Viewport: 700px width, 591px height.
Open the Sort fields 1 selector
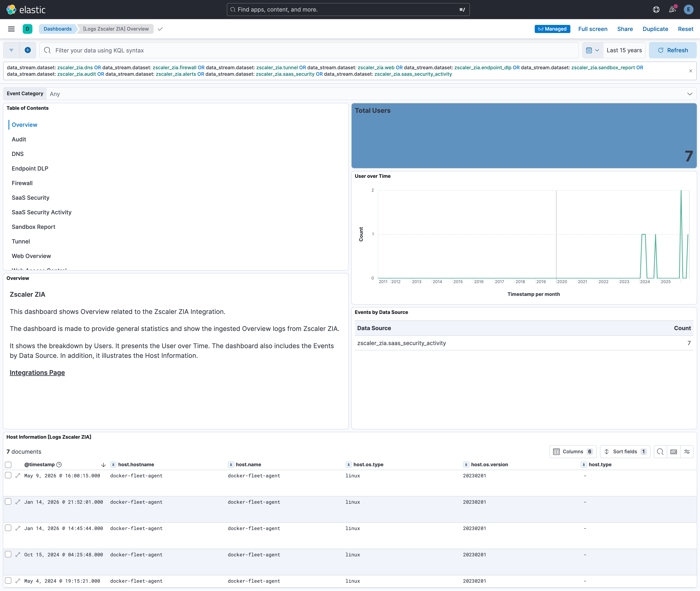(x=625, y=452)
